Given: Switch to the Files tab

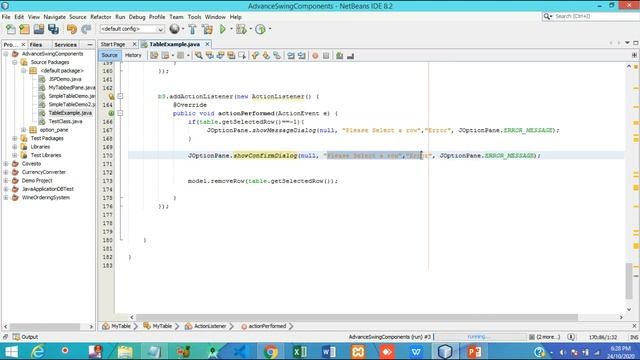Looking at the screenshot, I should 36,44.
